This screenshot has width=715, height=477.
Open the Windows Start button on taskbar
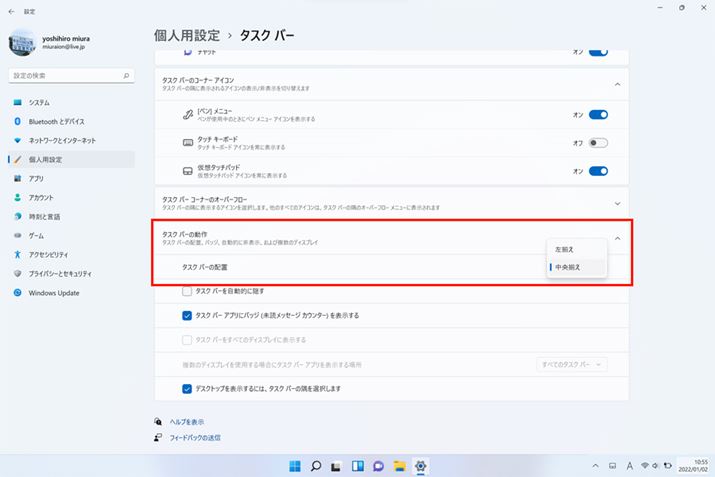coord(294,465)
